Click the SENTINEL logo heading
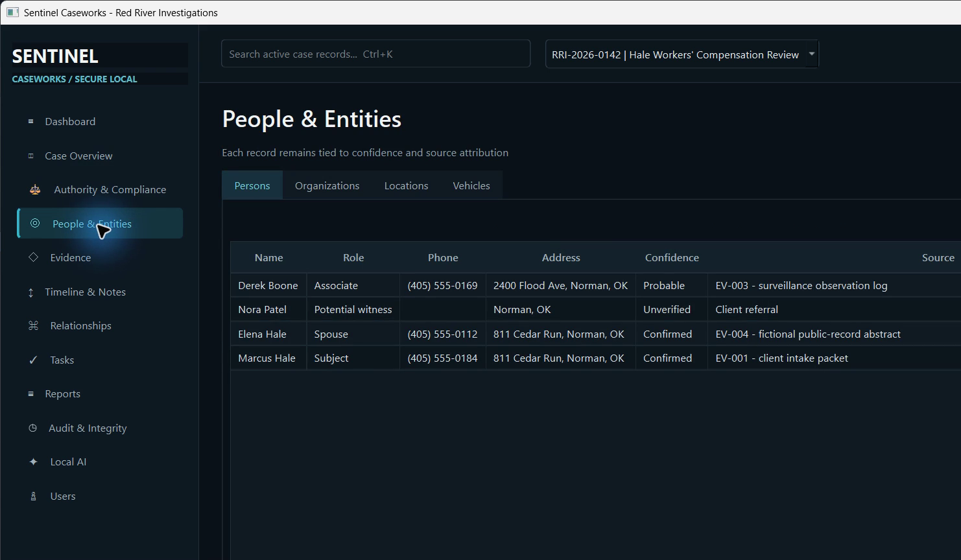Viewport: 961px width, 560px height. [x=55, y=56]
